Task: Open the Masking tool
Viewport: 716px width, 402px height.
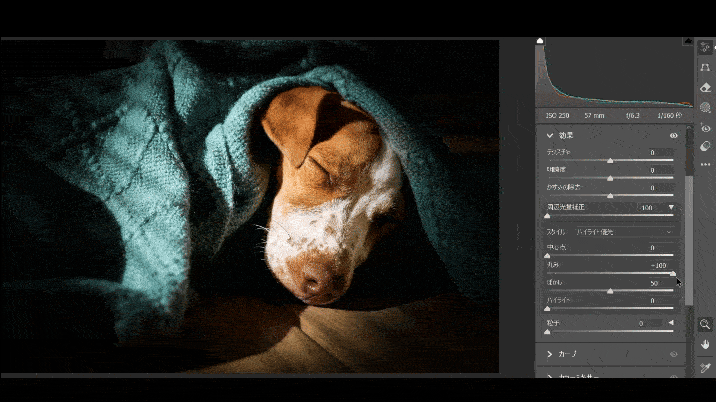Action: (x=705, y=108)
